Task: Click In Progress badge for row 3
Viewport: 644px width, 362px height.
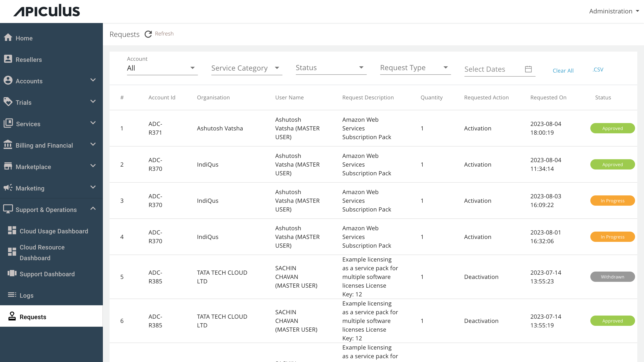Action: 612,201
